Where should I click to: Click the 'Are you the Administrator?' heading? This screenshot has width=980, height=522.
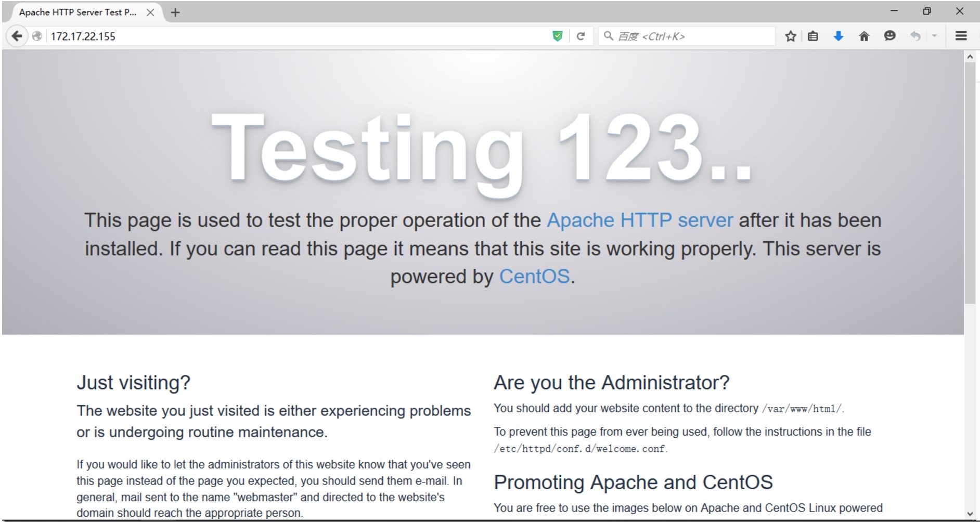tap(612, 383)
